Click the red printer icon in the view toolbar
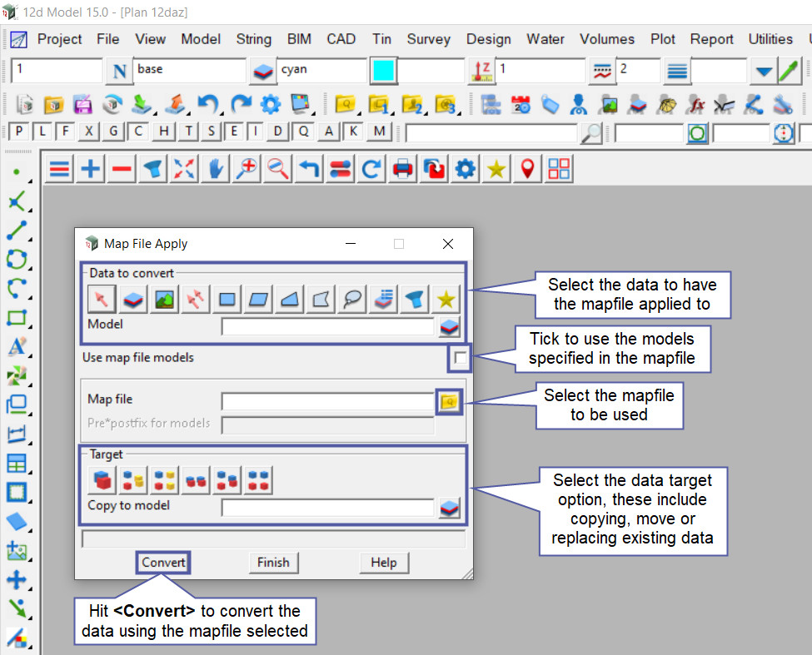 pyautogui.click(x=403, y=169)
